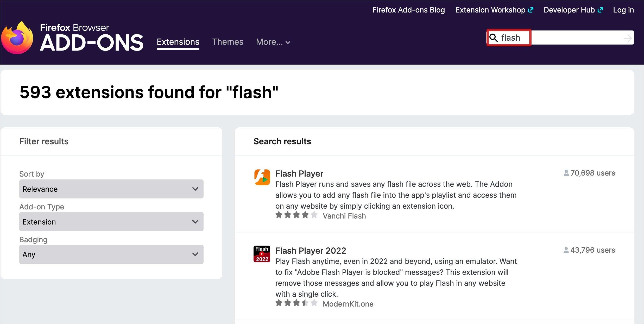This screenshot has height=324, width=644.
Task: Expand the More... navigation menu
Action: point(273,42)
